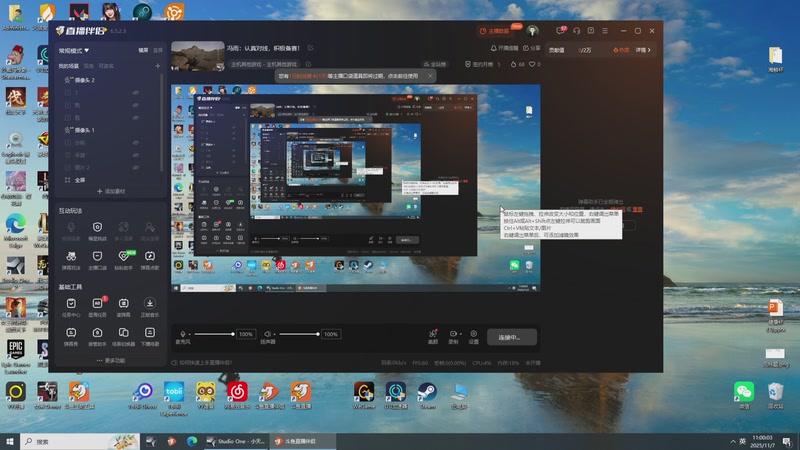Viewport: 800px width, 450px height.
Task: Edit the game category with its pencil icon
Action: point(308,64)
